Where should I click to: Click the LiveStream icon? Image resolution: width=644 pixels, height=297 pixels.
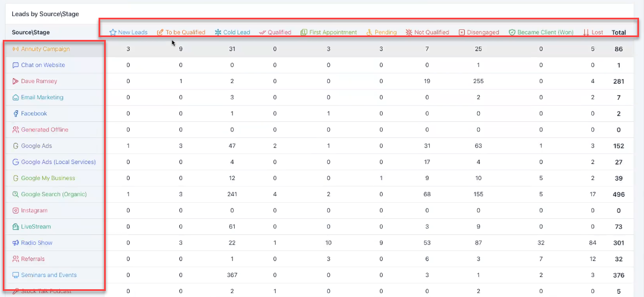(x=16, y=227)
